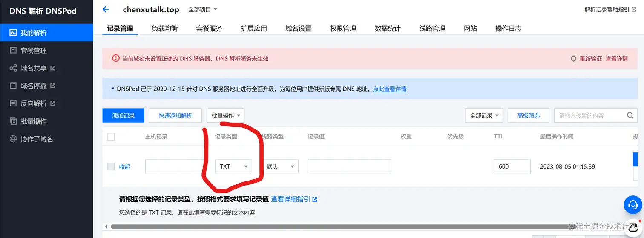Image resolution: width=644 pixels, height=238 pixels.
Task: Open the 数据统计 tab
Action: [388, 28]
